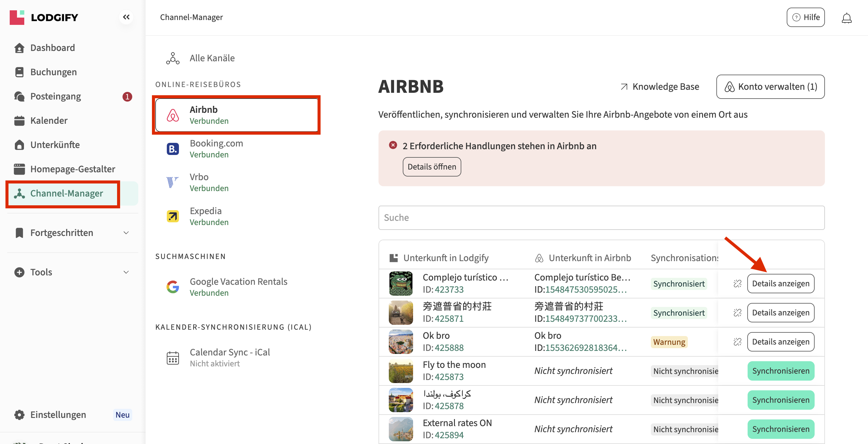Click unlink icon in Ok bro row

coord(737,342)
